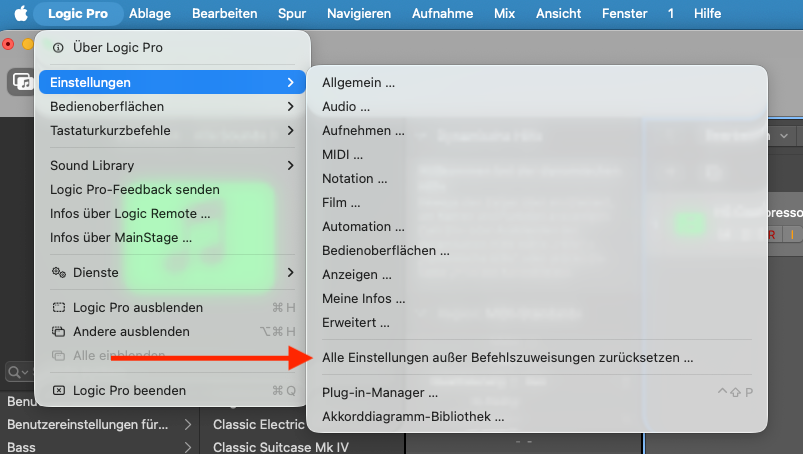Open Aufnehmen settings
The width and height of the screenshot is (803, 454).
point(537,131)
